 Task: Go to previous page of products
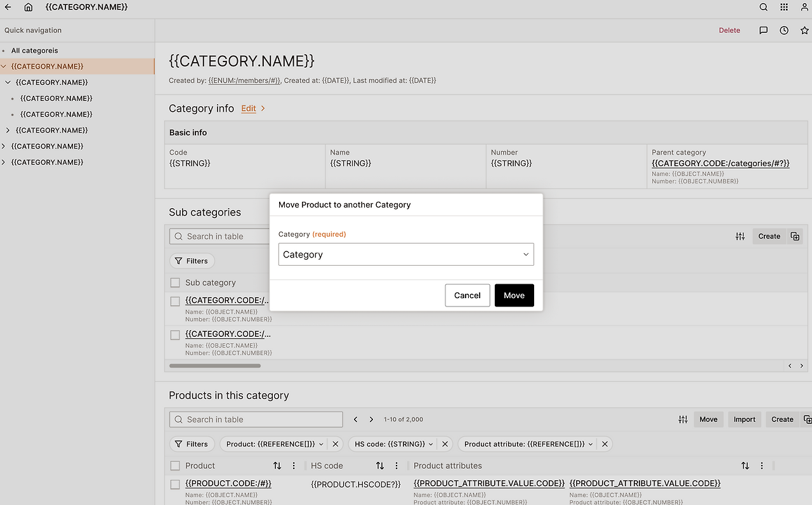point(356,419)
